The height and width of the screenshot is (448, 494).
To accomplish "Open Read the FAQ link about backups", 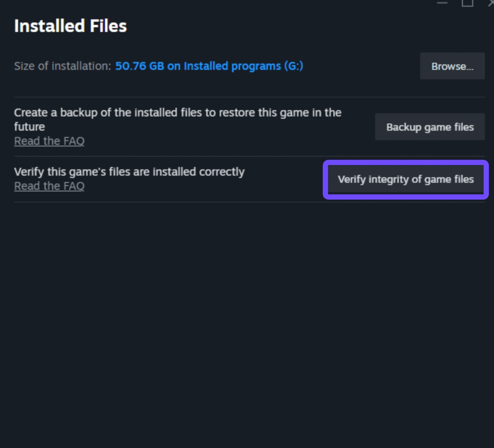I will click(x=49, y=141).
